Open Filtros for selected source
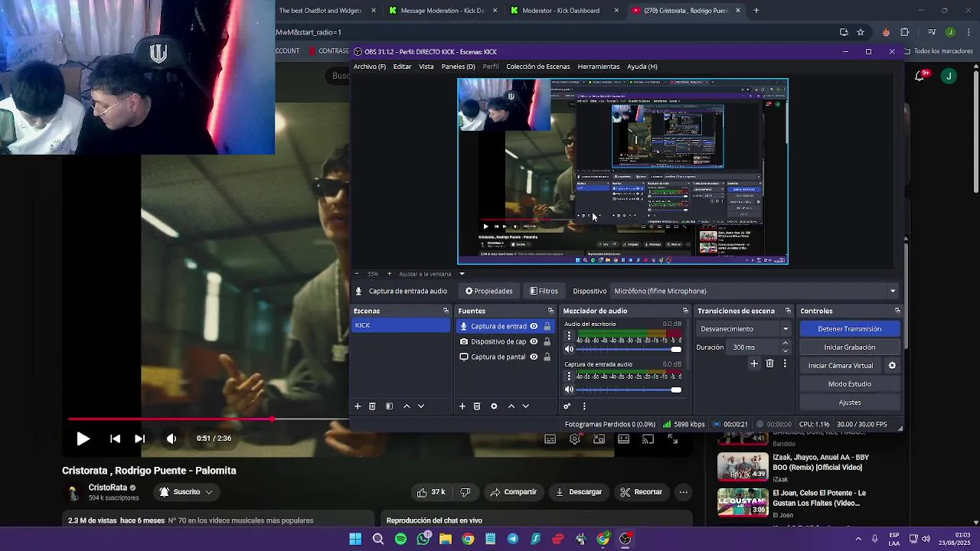Screen dimensions: 980x551 (x=544, y=291)
